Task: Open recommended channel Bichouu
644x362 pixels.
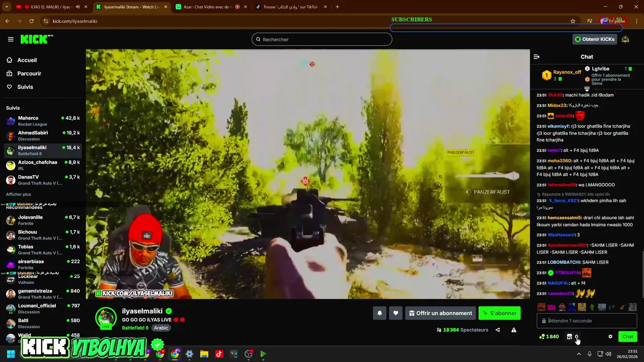Action: [43, 235]
